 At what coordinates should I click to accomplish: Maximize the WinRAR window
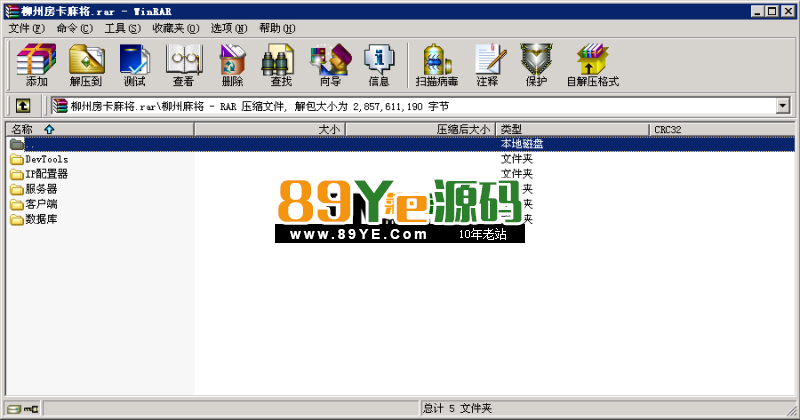(772, 11)
